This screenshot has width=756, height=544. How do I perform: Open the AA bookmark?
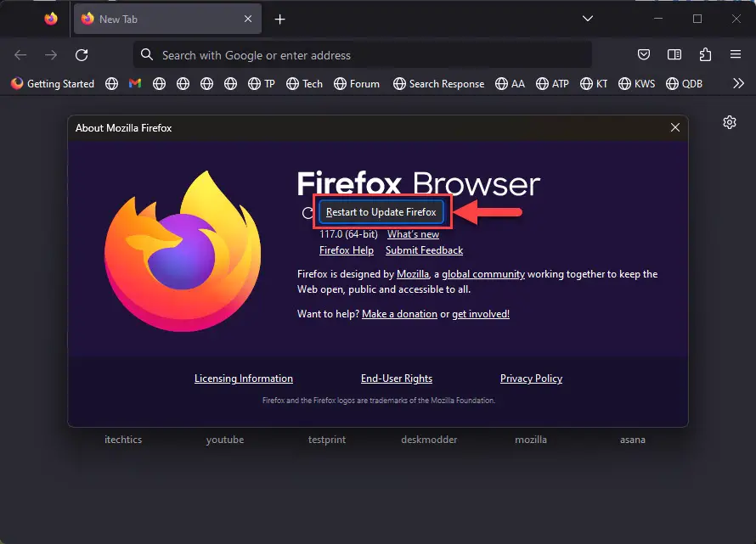pos(511,84)
